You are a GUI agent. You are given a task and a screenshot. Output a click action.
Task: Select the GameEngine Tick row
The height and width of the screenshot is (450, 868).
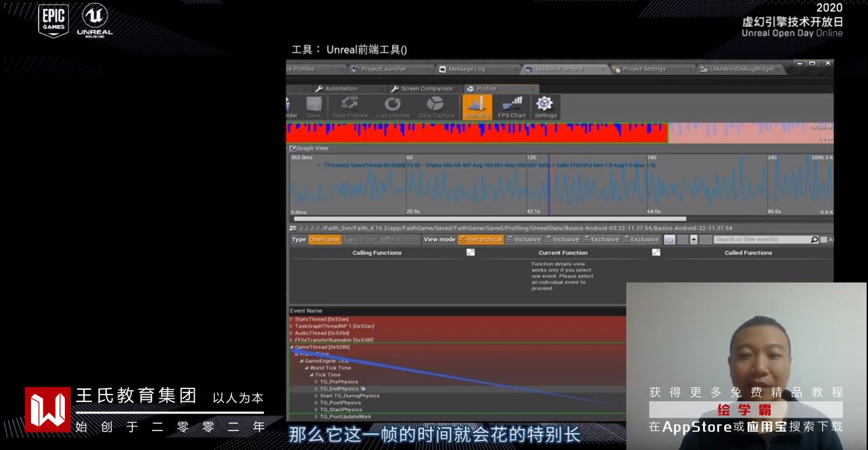pos(457,361)
